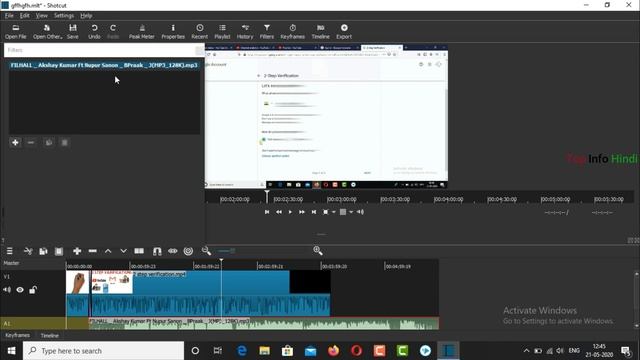Fast forward the player

(302, 212)
